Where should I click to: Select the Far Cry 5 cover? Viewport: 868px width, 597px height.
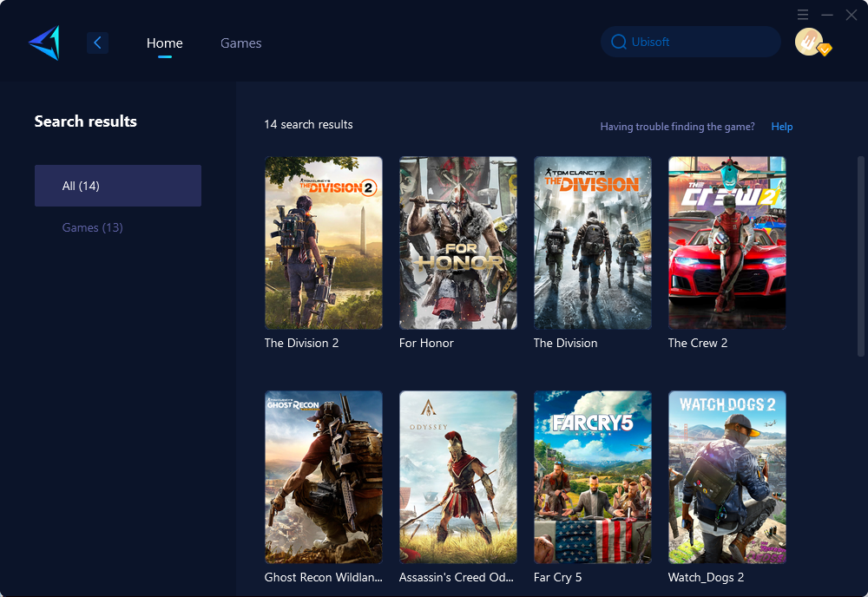[592, 477]
